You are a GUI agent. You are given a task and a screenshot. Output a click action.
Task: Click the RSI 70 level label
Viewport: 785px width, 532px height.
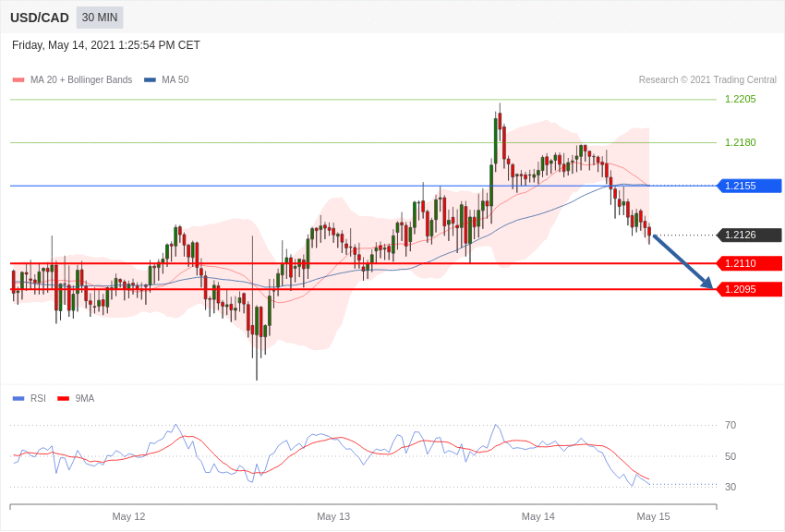[x=731, y=426]
